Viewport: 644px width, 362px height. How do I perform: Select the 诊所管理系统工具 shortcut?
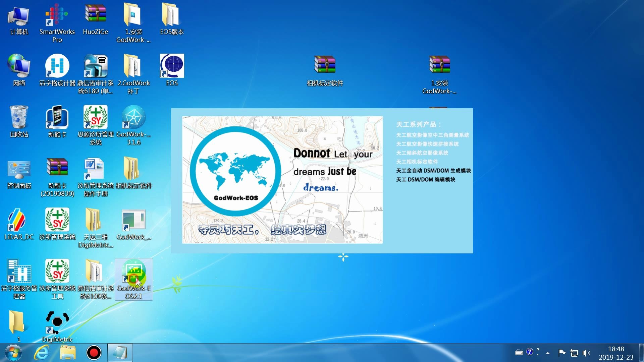pos(57,280)
